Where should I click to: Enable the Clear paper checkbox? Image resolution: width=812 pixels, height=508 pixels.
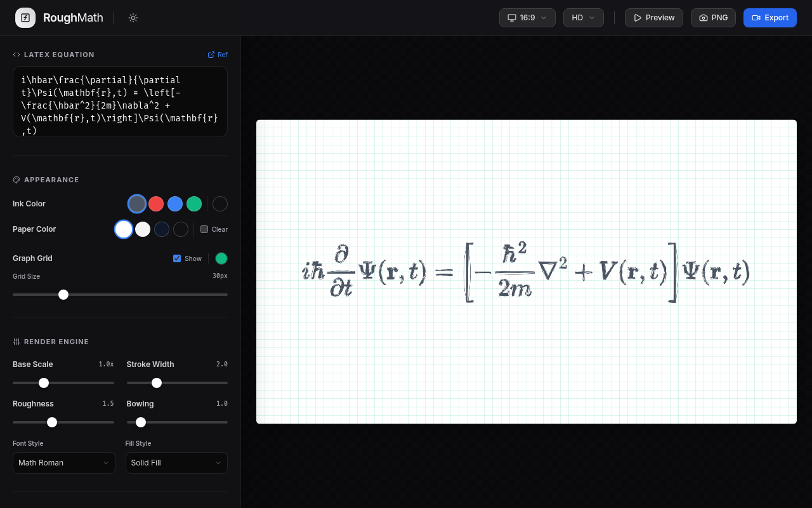point(204,229)
